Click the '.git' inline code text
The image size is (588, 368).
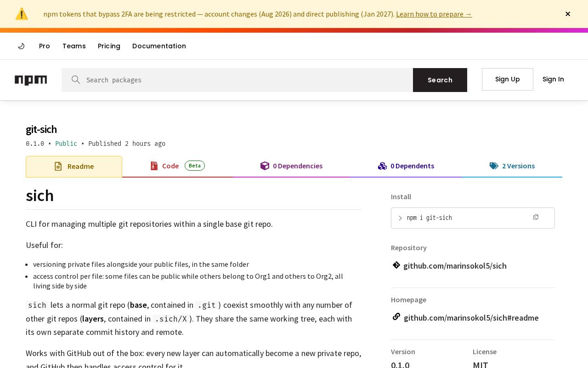[207, 305]
